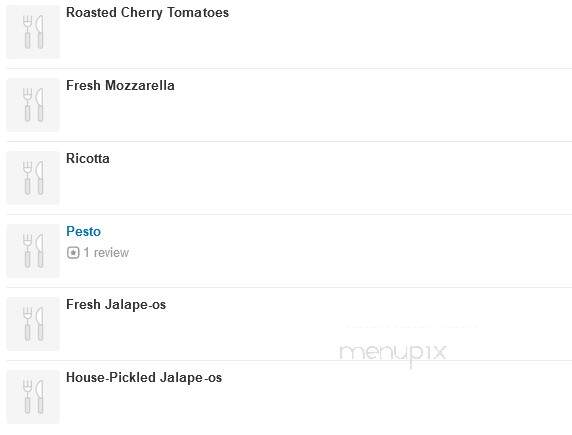Click the Roasted Cherry Tomatoes utensils icon
The height and width of the screenshot is (435, 572).
tap(33, 32)
